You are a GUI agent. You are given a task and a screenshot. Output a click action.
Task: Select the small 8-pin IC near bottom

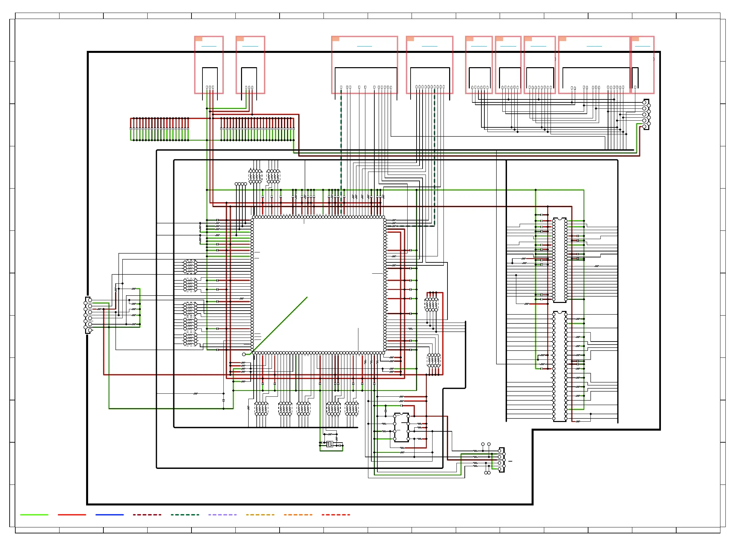pos(401,427)
